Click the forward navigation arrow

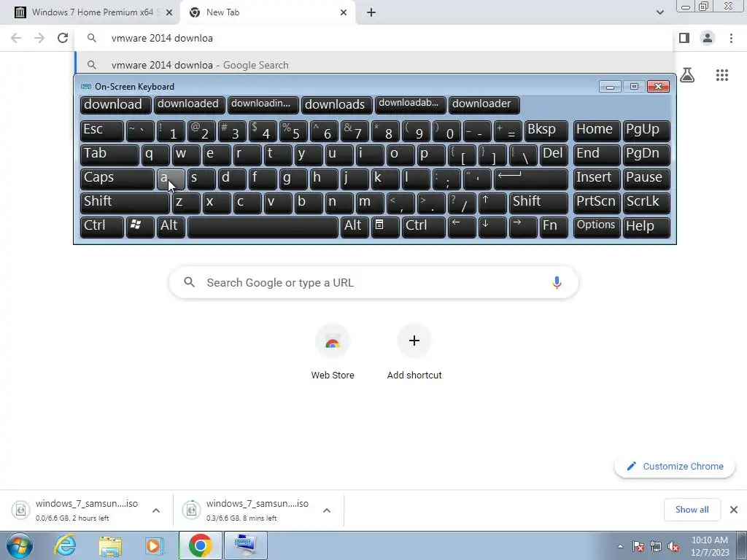39,38
